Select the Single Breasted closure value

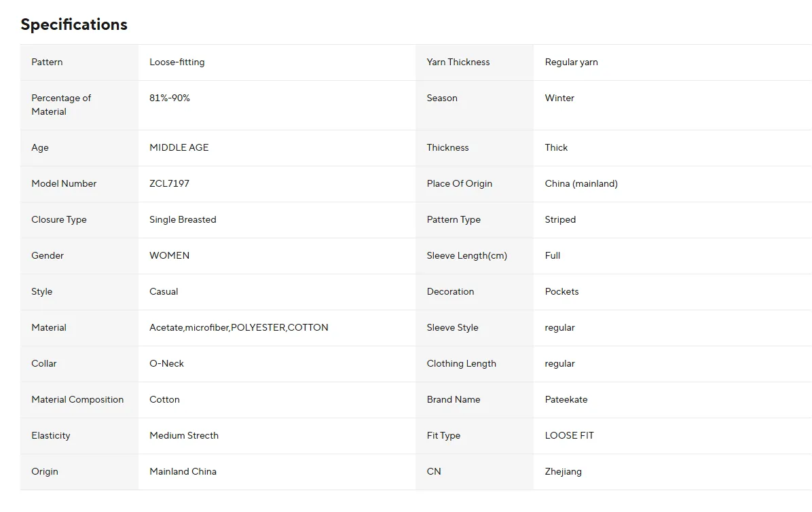(x=183, y=219)
